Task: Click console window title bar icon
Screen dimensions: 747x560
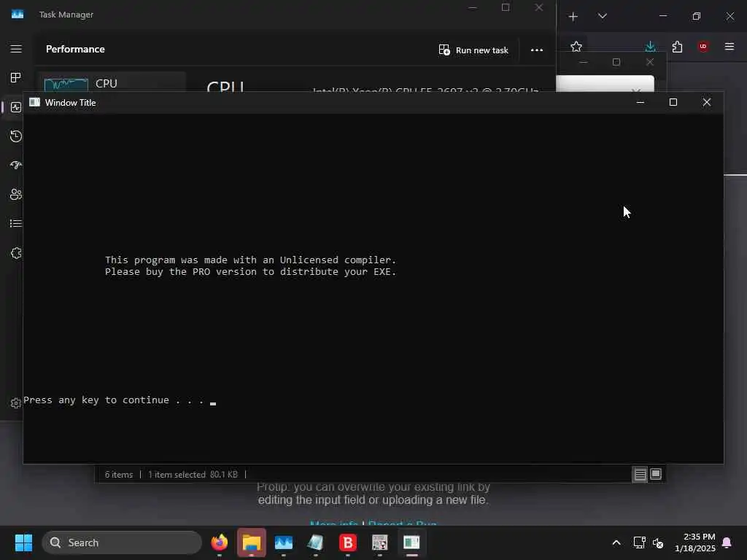Action: point(34,102)
